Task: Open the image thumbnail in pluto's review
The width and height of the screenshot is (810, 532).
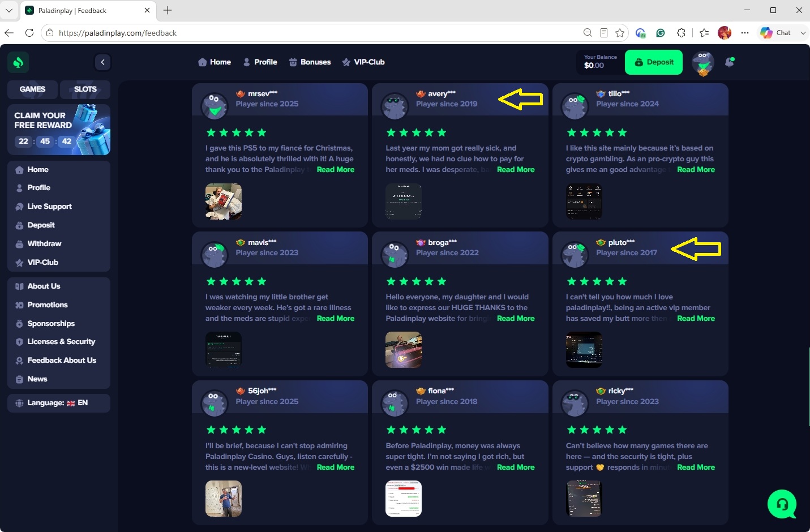Action: click(584, 350)
